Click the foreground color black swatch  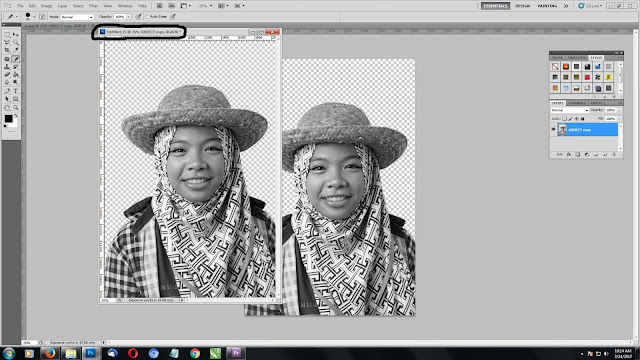pyautogui.click(x=9, y=118)
